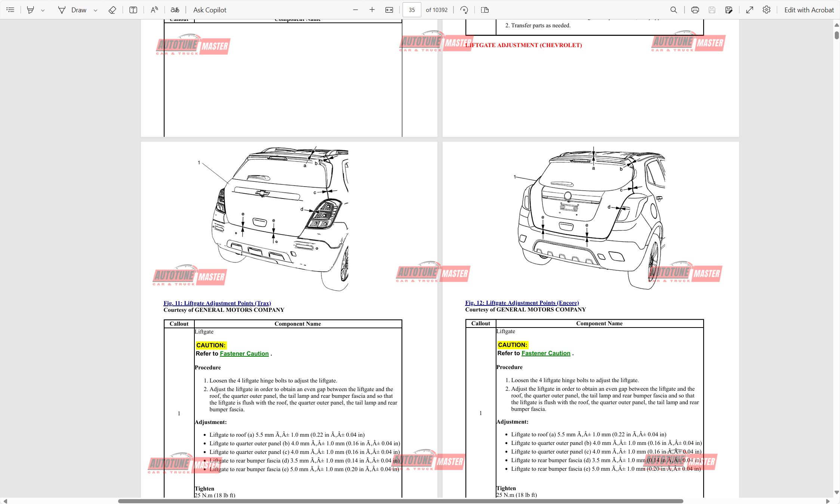This screenshot has width=840, height=504.
Task: Open the Translate tool
Action: pos(175,10)
